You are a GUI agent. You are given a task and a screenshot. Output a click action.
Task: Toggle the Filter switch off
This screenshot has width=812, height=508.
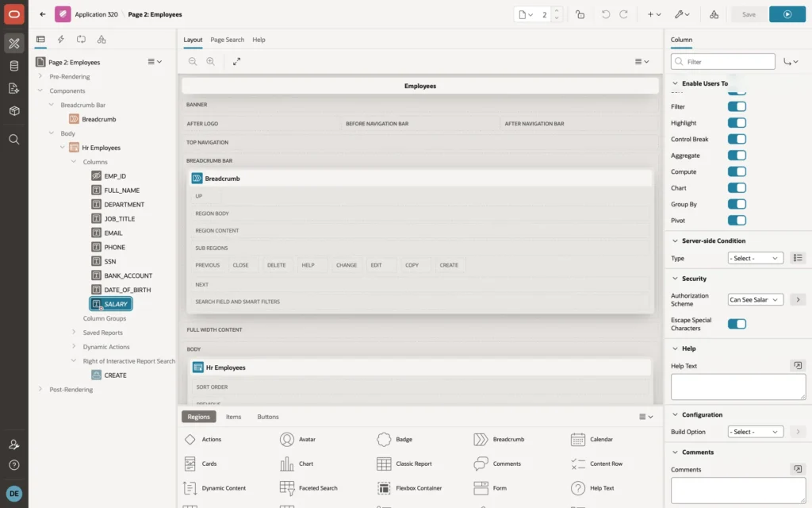pyautogui.click(x=737, y=106)
